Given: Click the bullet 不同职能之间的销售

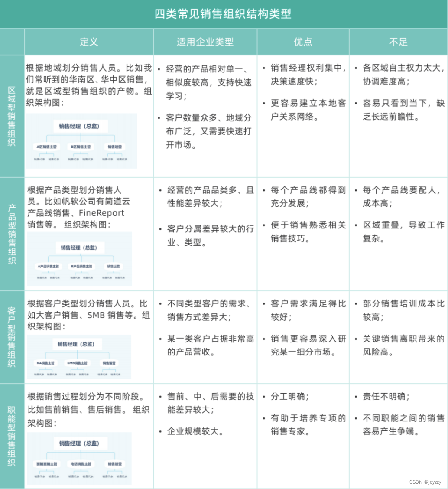Looking at the screenshot, I should point(403,424).
